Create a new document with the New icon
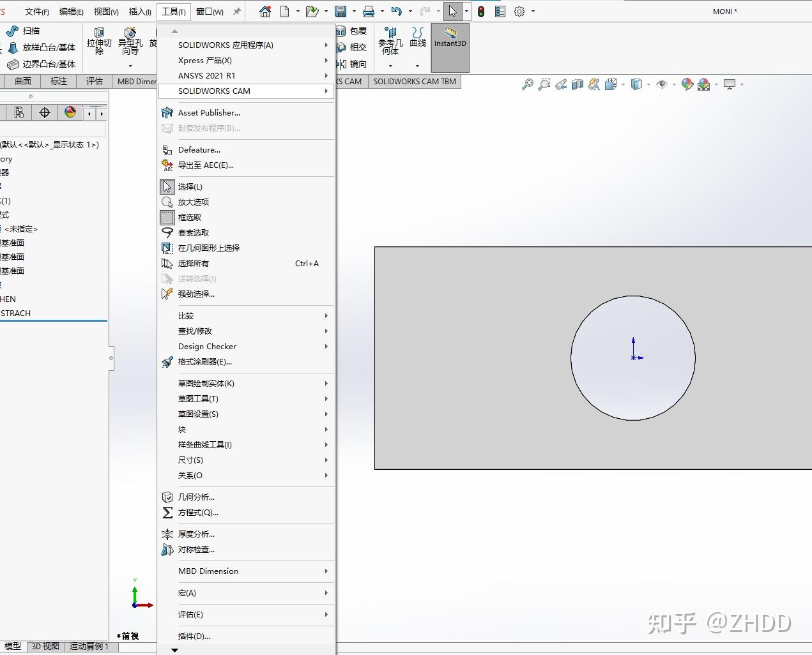The width and height of the screenshot is (812, 655). (284, 11)
